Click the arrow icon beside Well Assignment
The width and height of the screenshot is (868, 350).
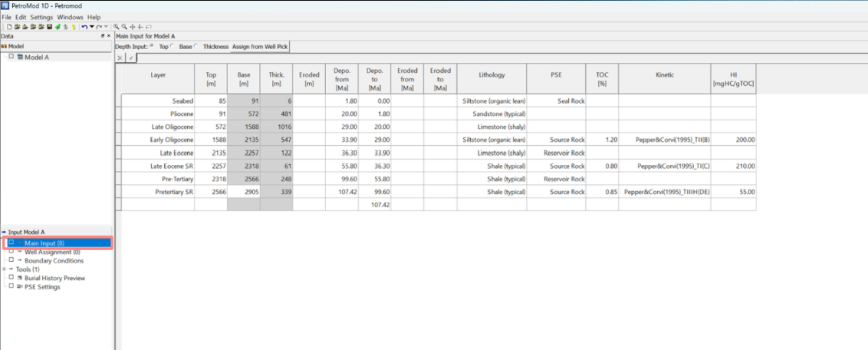[19, 252]
